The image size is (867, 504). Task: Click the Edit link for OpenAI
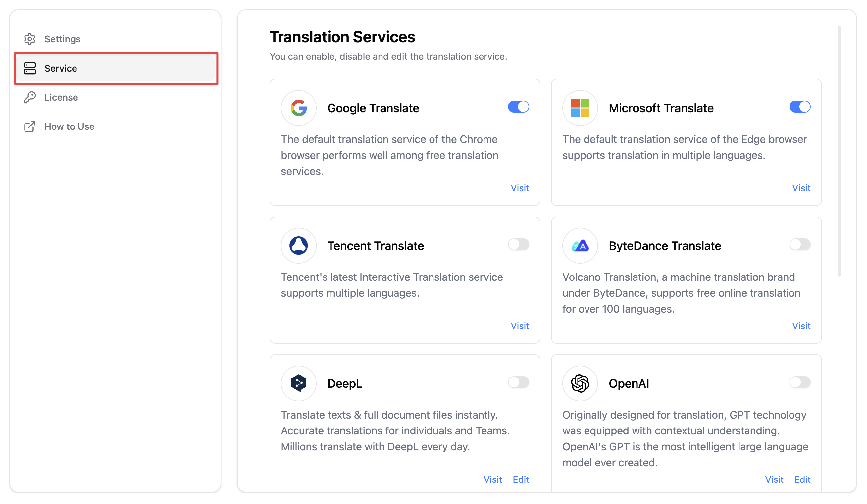point(802,479)
